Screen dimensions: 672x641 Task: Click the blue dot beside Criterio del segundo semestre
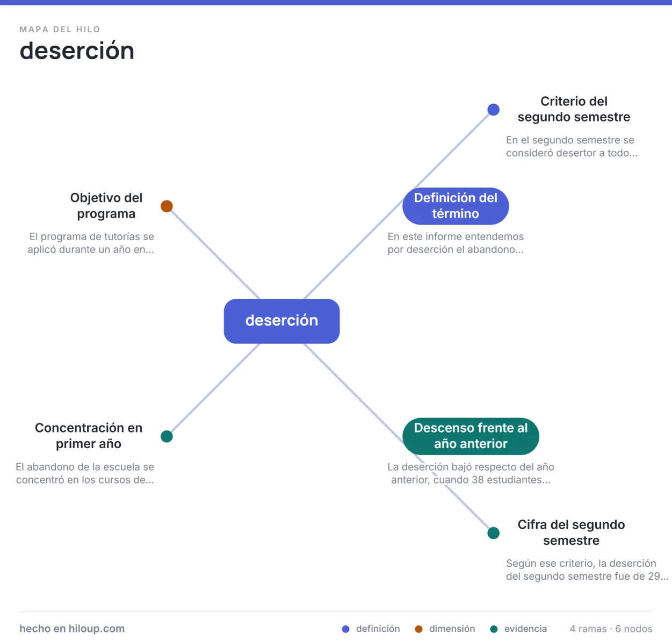(x=493, y=110)
